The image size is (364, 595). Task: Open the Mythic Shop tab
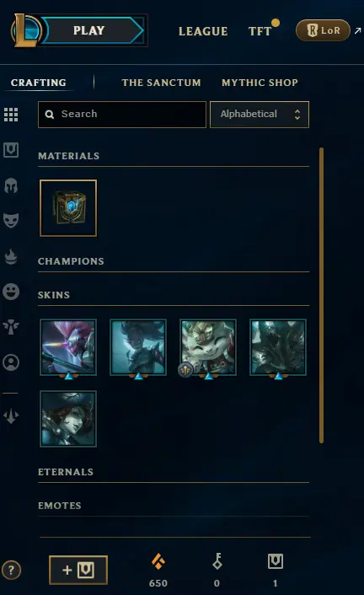(x=260, y=83)
